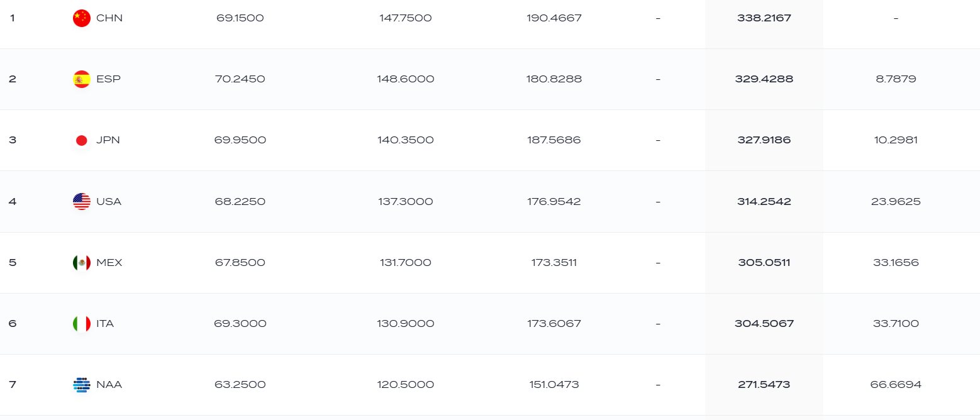Select the USA team name

click(109, 201)
